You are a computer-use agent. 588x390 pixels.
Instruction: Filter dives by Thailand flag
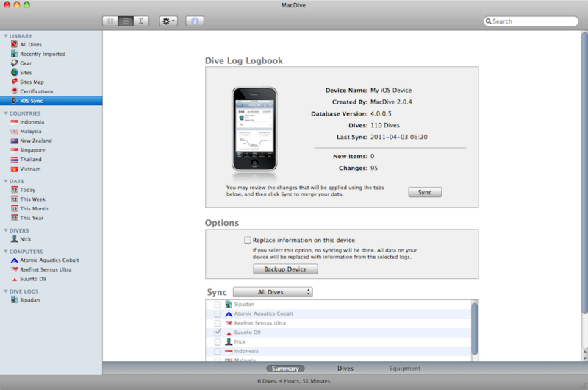click(14, 160)
